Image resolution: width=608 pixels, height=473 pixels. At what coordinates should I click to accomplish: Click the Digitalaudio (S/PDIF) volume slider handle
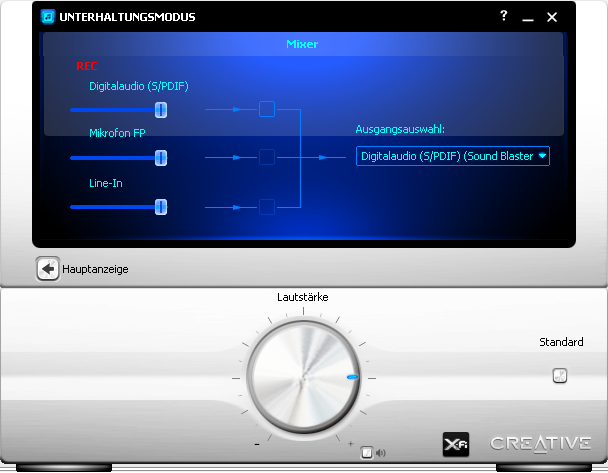coord(161,110)
